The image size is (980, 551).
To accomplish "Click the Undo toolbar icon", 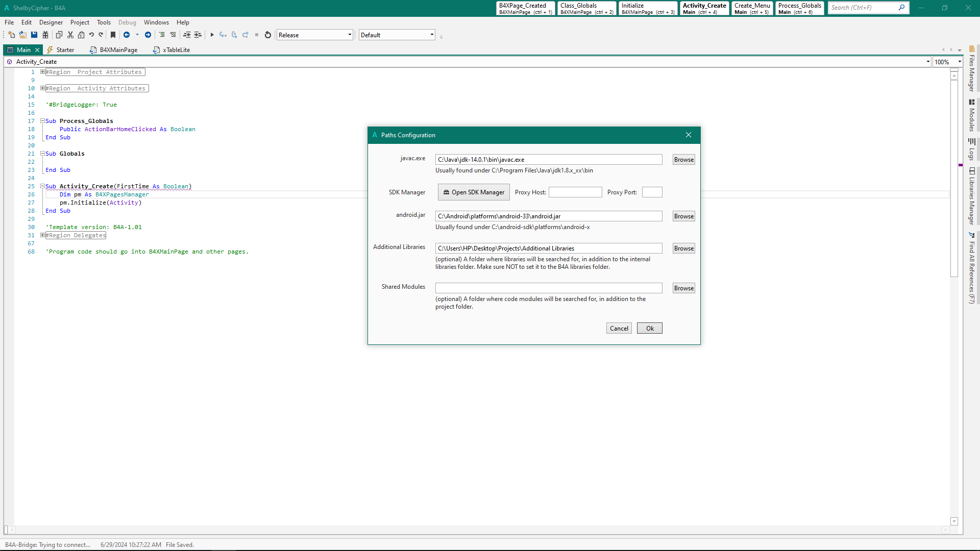I will point(91,35).
